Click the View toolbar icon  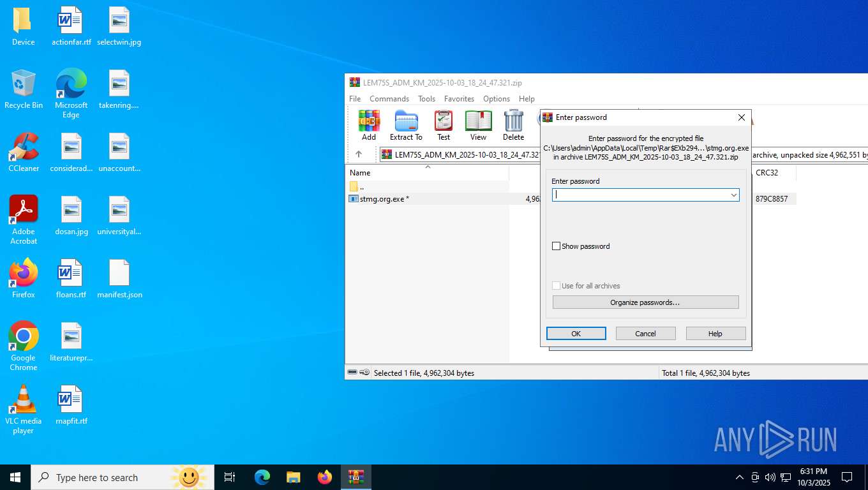click(x=478, y=125)
